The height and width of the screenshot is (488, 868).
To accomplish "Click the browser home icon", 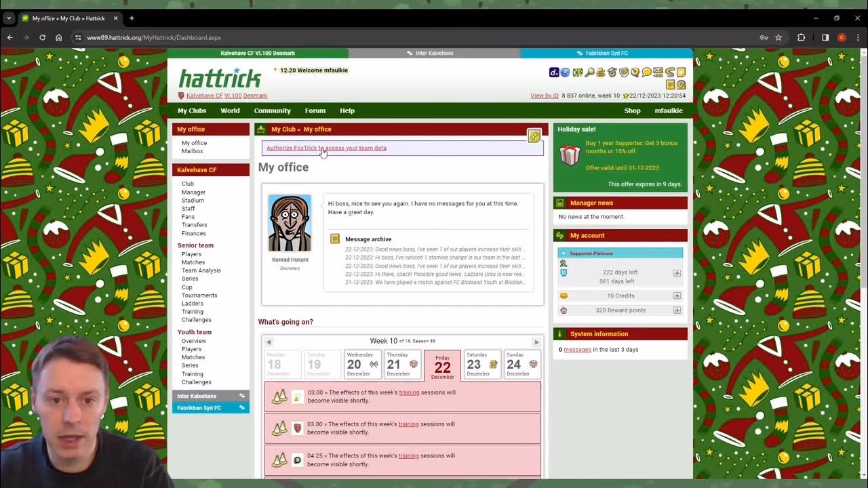I will [x=58, y=37].
